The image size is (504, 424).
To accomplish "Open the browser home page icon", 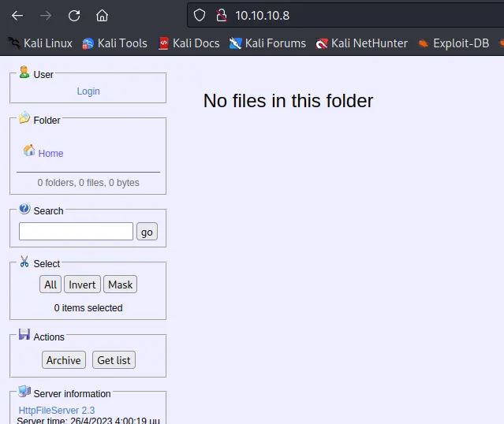I will pos(102,16).
